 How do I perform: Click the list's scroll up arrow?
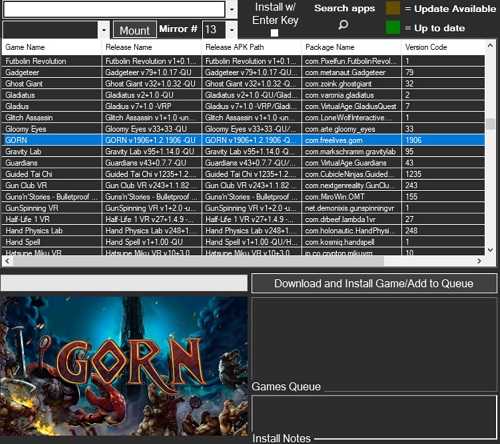point(490,46)
